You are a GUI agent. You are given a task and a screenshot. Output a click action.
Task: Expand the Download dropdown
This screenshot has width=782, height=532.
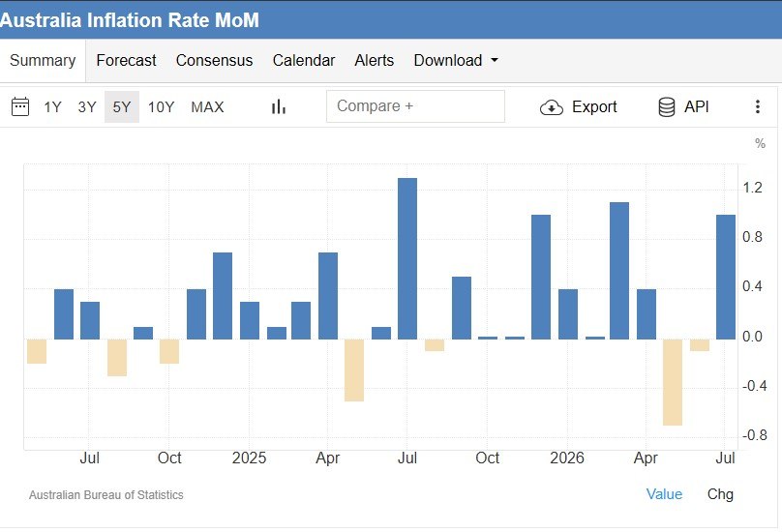456,60
